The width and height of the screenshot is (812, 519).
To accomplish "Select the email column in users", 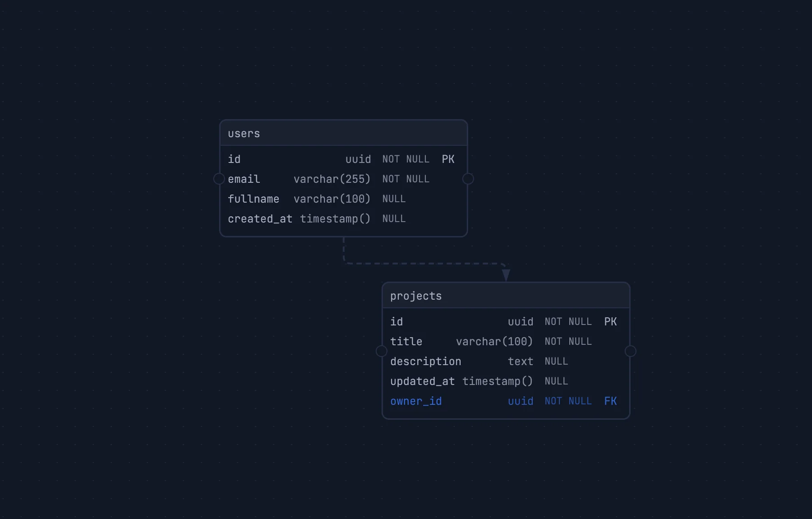I will coord(244,179).
